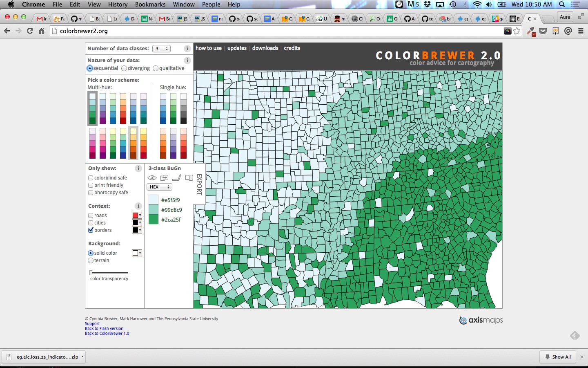Click the laptop screen-friendly icon

point(177,177)
